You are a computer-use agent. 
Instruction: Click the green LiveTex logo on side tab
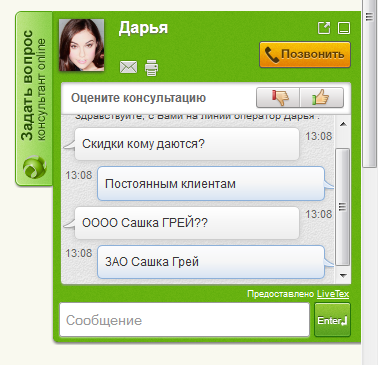34,167
